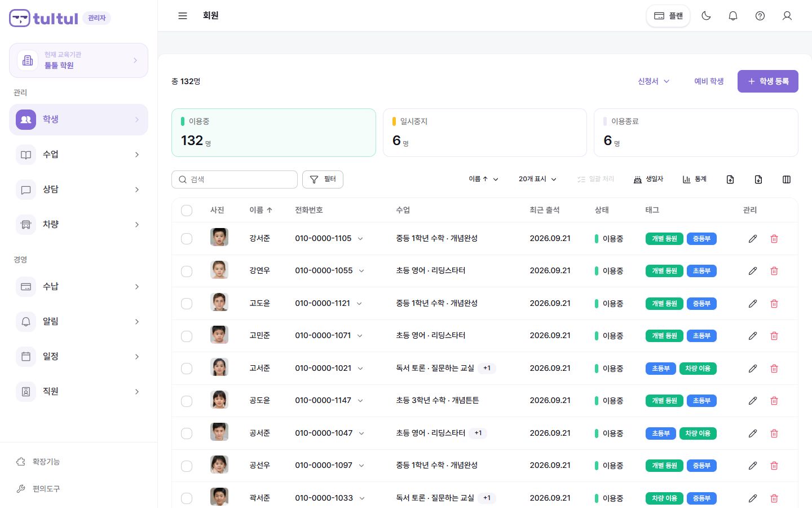The width and height of the screenshot is (812, 508).
Task: Delete 곽서준 with trash icon
Action: click(x=774, y=498)
